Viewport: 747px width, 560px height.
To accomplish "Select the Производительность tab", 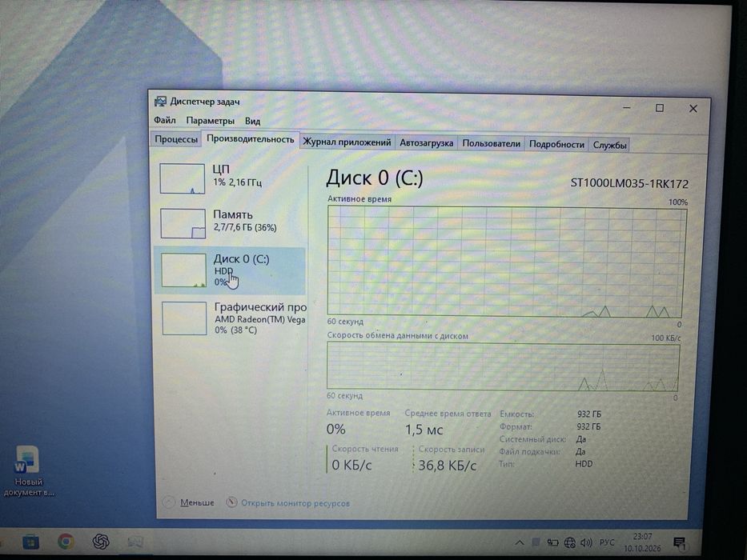I will click(x=250, y=139).
